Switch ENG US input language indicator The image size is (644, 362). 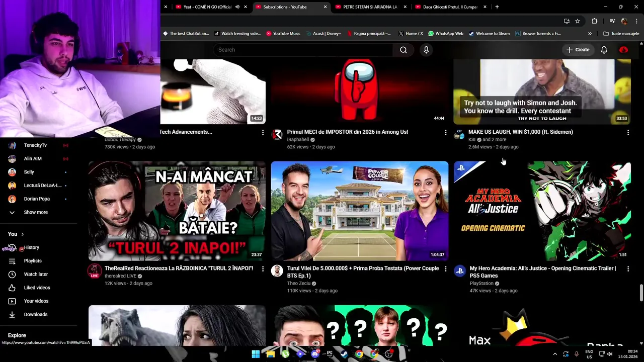(x=589, y=354)
